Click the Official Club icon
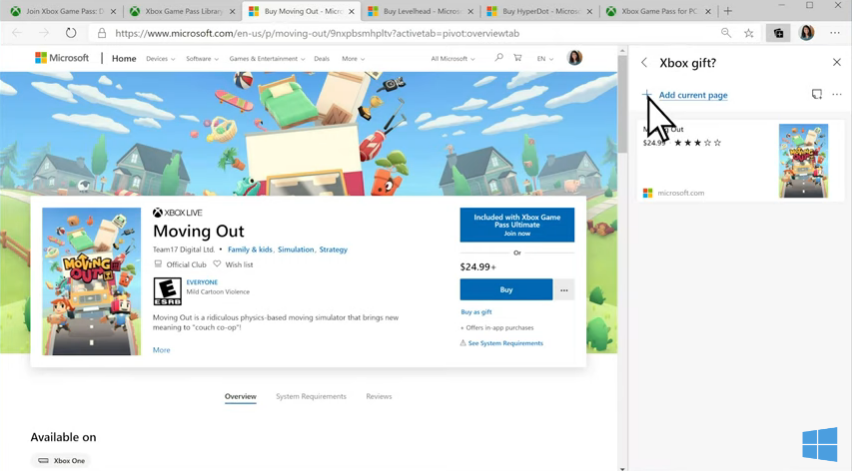The height and width of the screenshot is (471, 852). (x=158, y=264)
